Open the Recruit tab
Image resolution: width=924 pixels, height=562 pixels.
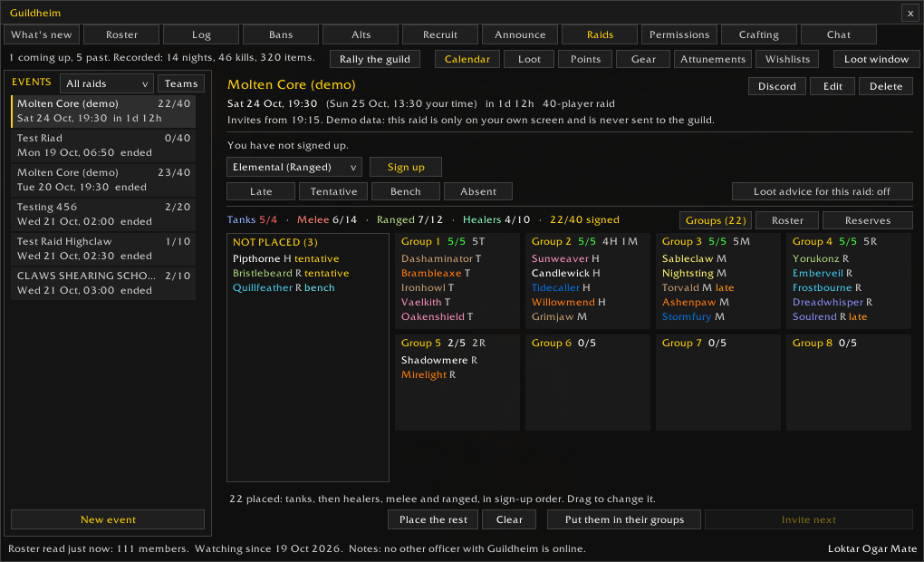coord(440,34)
